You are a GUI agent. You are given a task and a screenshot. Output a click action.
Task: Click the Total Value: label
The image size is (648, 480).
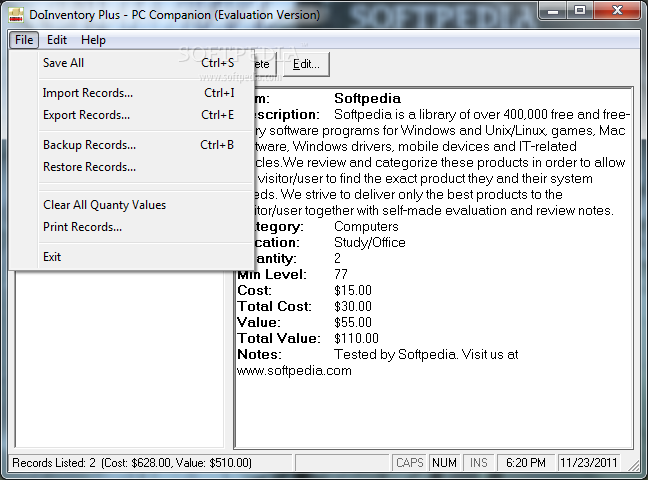click(279, 339)
